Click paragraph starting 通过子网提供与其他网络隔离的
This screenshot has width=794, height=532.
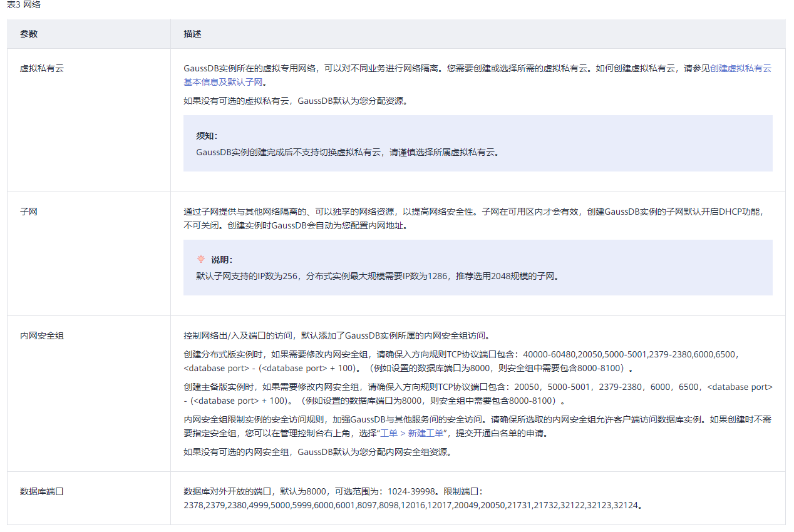pos(475,218)
